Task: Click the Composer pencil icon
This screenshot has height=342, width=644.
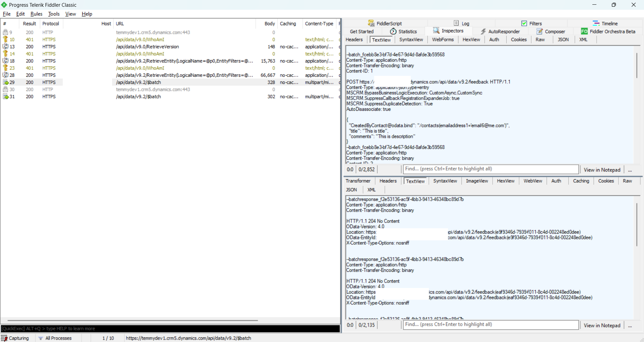Action: [540, 31]
